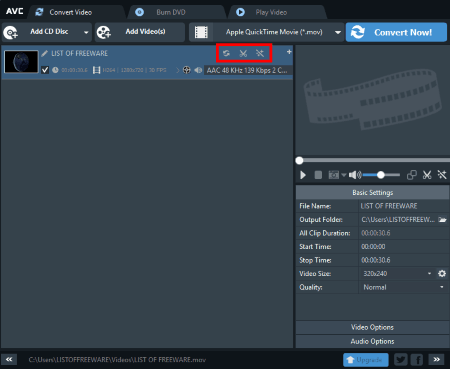Click the magic wand effects icon in file row

[260, 53]
